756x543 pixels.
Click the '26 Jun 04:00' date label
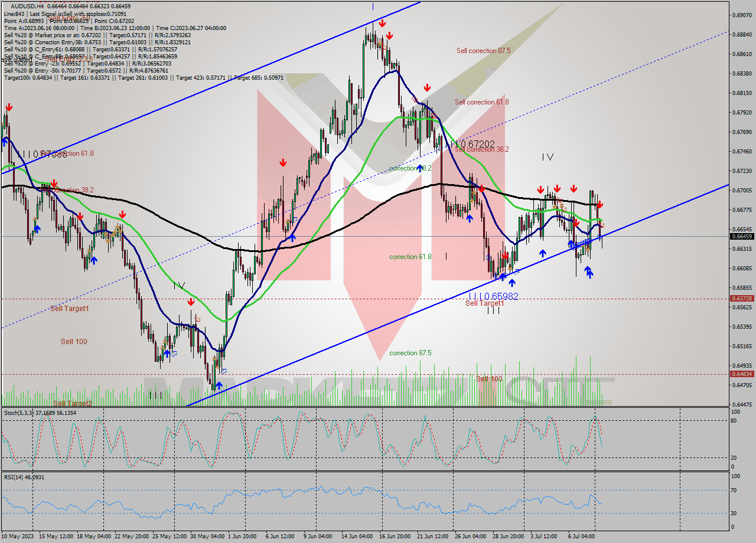[471, 537]
